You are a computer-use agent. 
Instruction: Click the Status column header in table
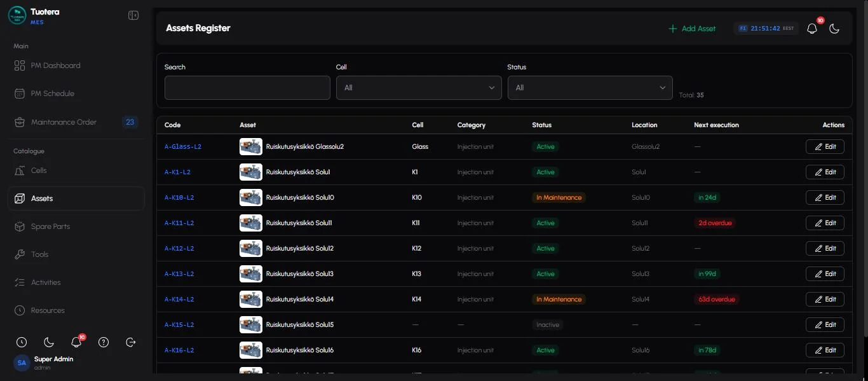542,125
